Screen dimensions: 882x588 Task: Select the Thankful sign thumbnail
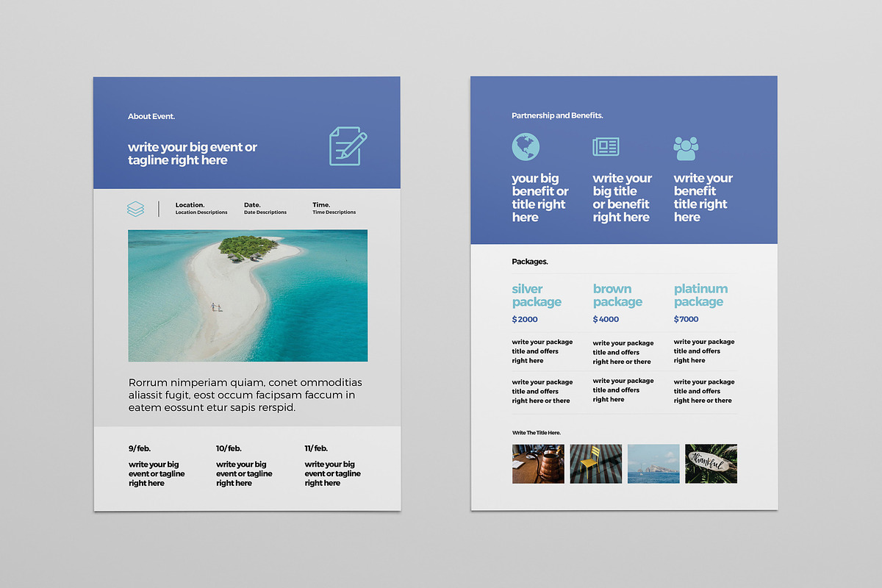coord(711,464)
